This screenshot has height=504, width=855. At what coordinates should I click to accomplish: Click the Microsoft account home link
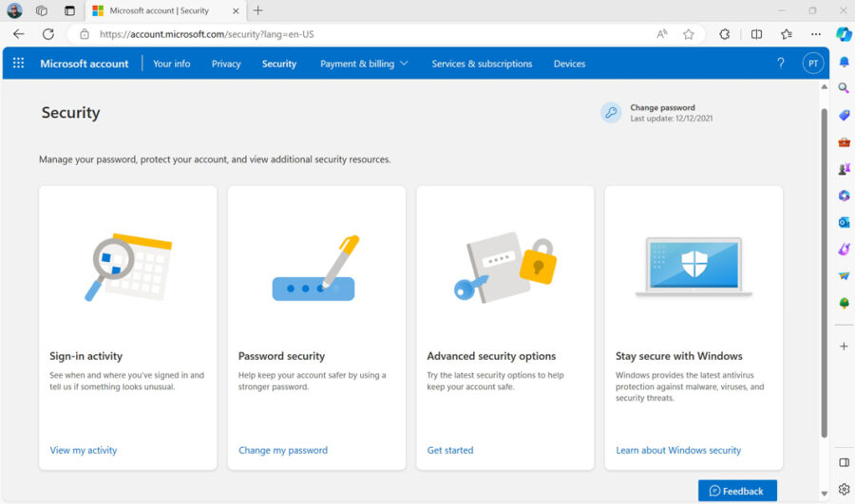tap(84, 64)
